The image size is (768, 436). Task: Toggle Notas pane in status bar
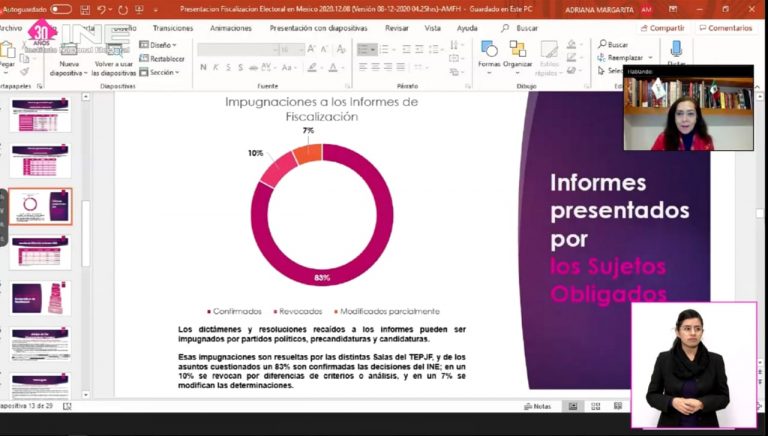pyautogui.click(x=537, y=406)
